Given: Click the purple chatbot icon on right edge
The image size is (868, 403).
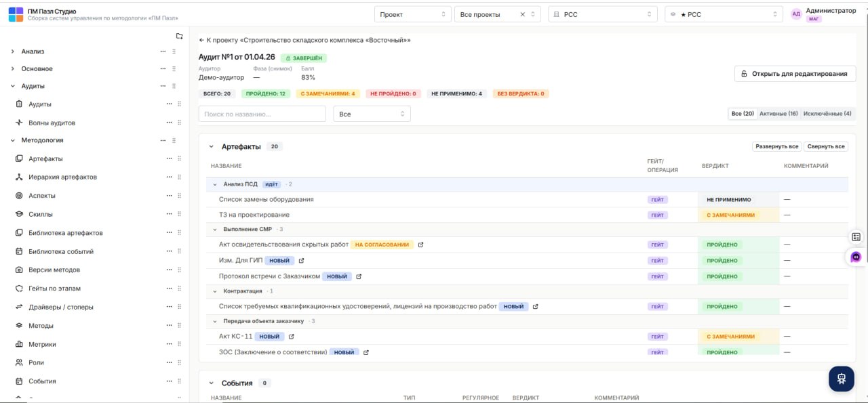Looking at the screenshot, I should [856, 257].
